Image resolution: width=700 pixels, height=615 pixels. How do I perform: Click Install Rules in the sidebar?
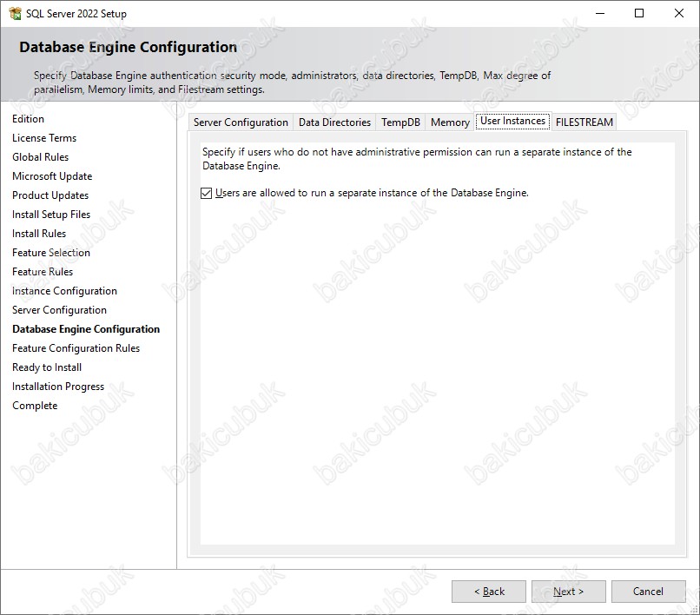(x=39, y=234)
